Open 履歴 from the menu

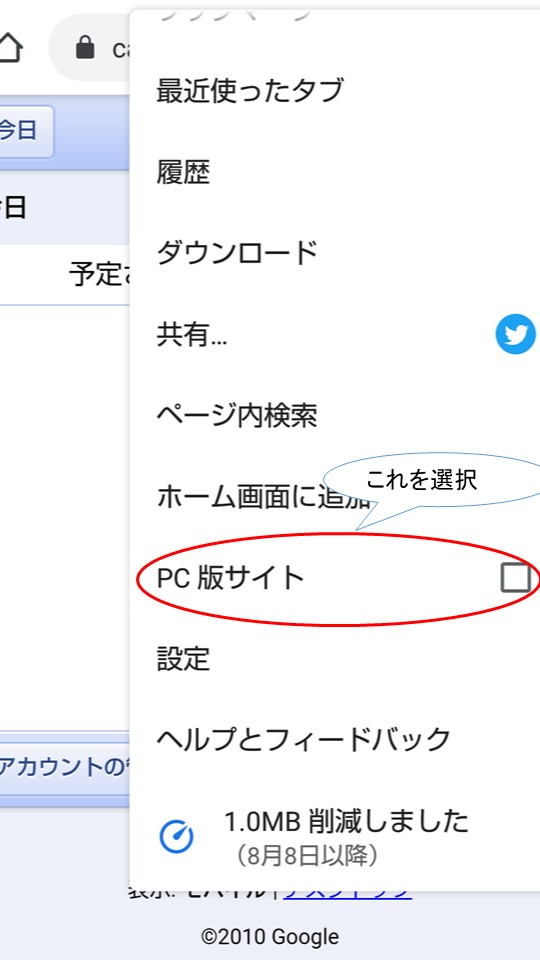(184, 172)
